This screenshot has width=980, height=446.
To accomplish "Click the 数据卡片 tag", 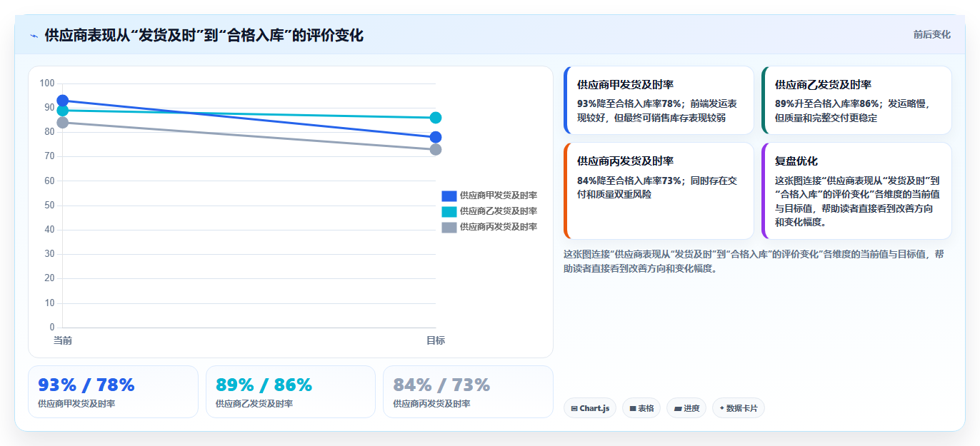I will 739,408.
